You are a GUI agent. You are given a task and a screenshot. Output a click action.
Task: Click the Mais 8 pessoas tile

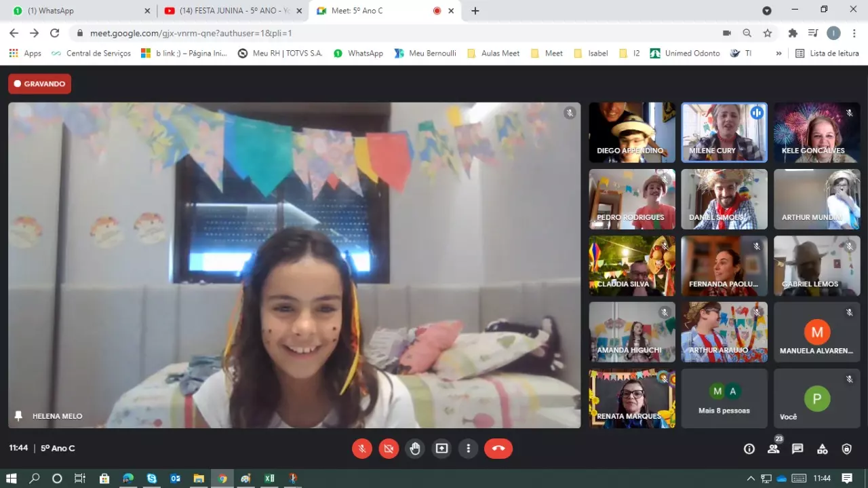724,398
